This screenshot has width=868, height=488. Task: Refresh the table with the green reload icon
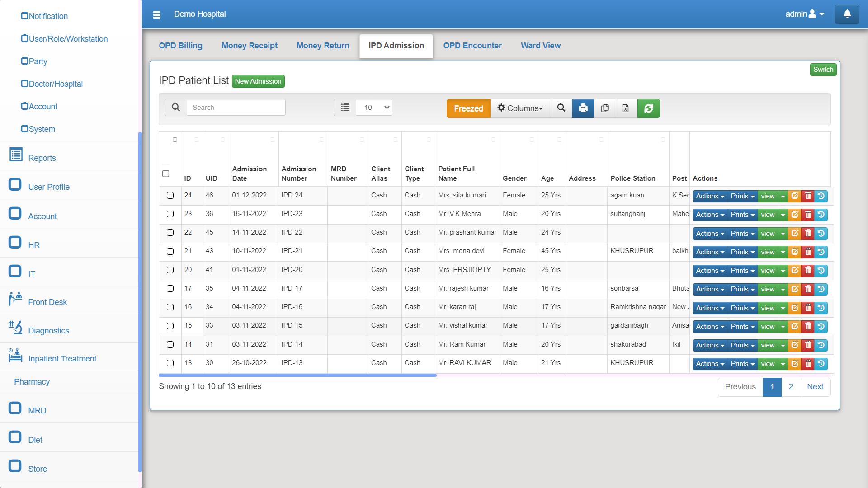pyautogui.click(x=649, y=108)
